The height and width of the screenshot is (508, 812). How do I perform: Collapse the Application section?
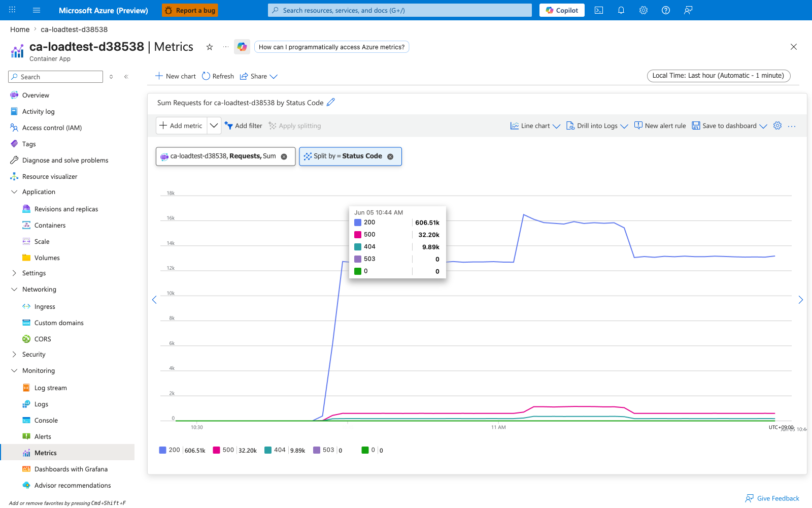[14, 192]
